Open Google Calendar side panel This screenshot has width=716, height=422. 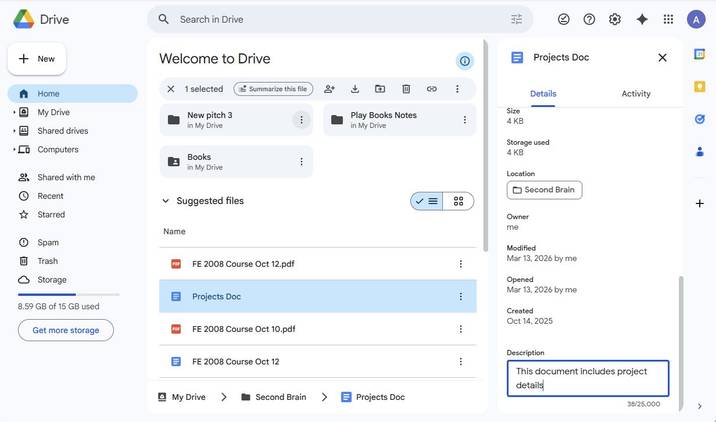699,54
